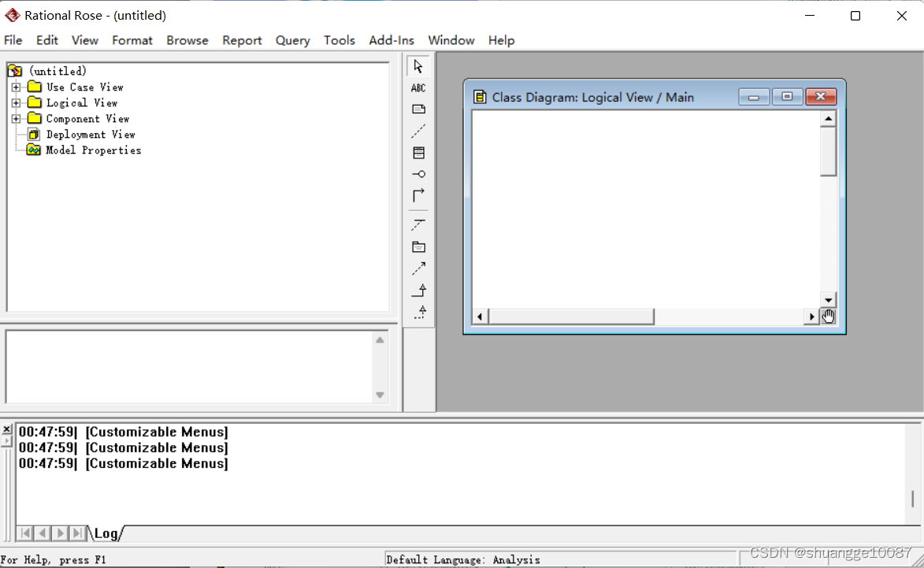Click the Class Diagram window document icon
This screenshot has height=568, width=924.
coord(481,97)
